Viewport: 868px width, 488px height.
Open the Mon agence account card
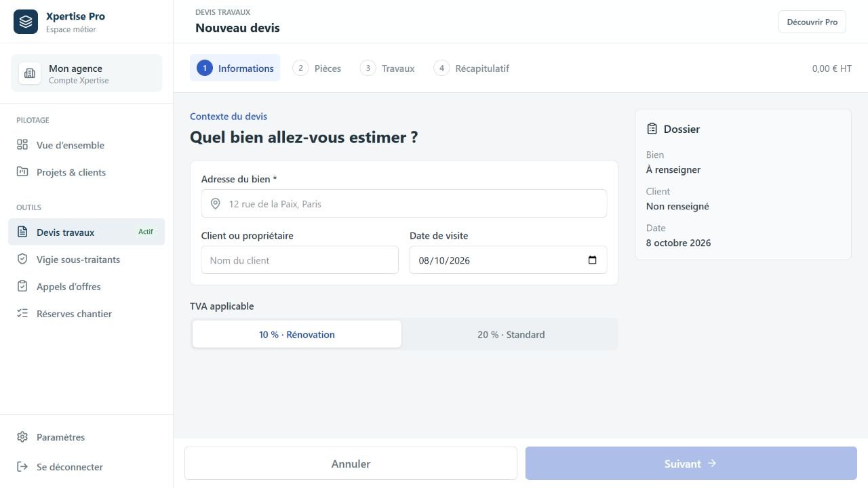[87, 73]
